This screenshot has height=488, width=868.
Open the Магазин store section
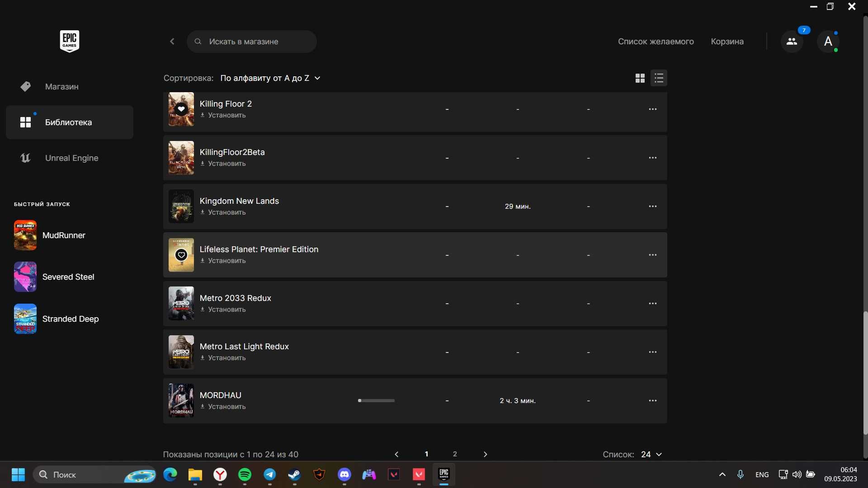click(x=70, y=86)
